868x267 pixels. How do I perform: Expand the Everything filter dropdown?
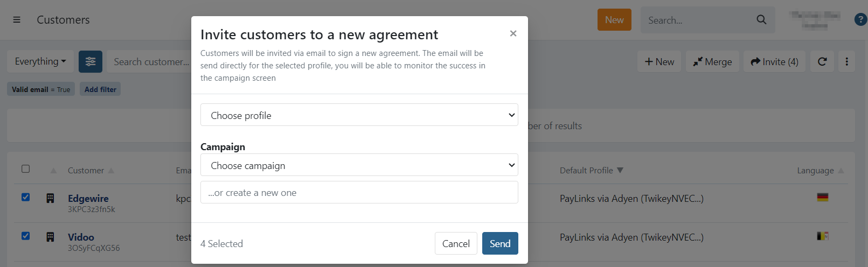point(40,62)
